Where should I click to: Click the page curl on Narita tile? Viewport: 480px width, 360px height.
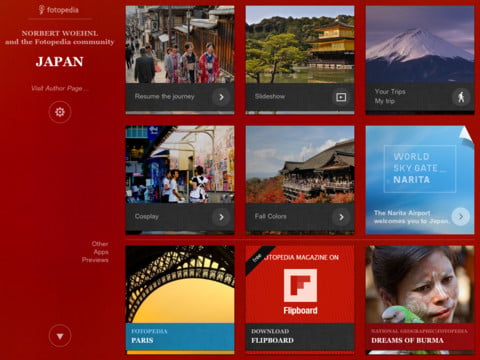[467, 134]
